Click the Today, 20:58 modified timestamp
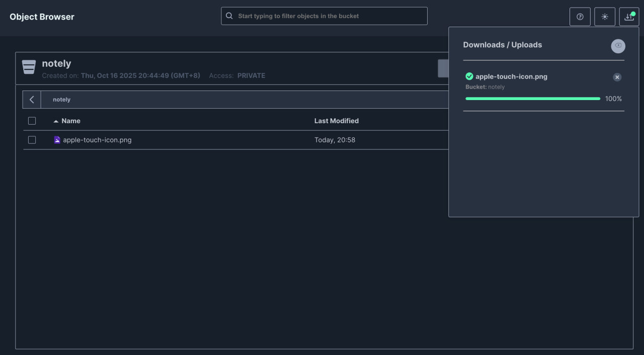 (335, 140)
